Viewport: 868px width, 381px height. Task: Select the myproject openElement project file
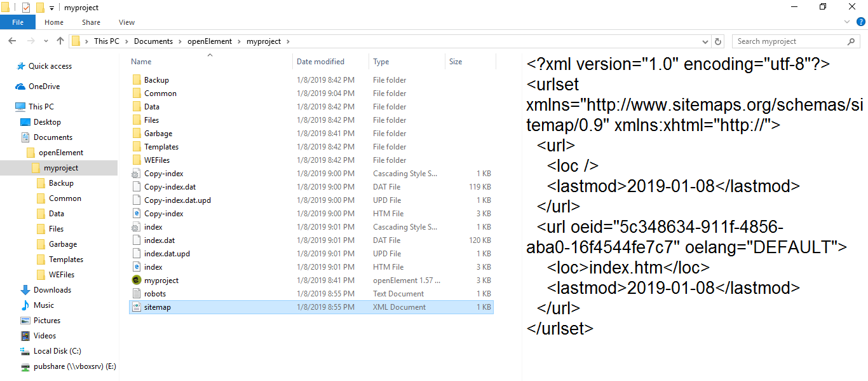(x=161, y=281)
